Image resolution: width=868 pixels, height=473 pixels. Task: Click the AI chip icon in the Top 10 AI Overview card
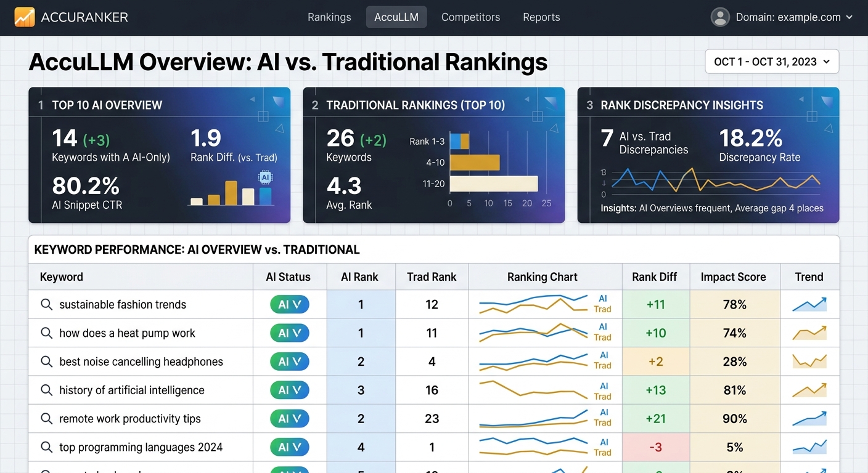pyautogui.click(x=264, y=177)
